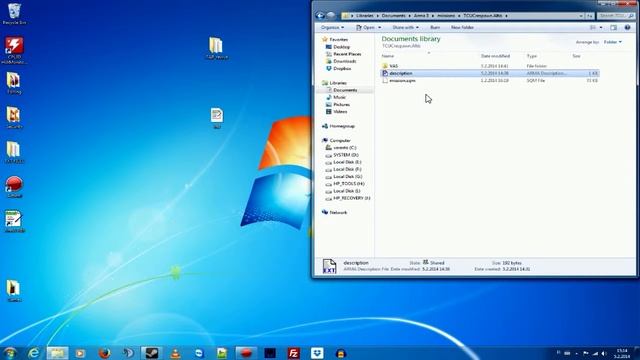Open TeamViewer from the taskbar
640x360 pixels.
(199, 353)
